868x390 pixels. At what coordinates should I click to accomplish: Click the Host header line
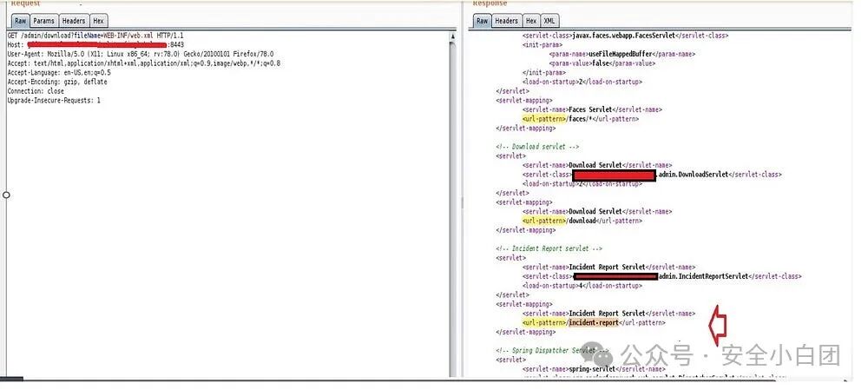point(95,45)
